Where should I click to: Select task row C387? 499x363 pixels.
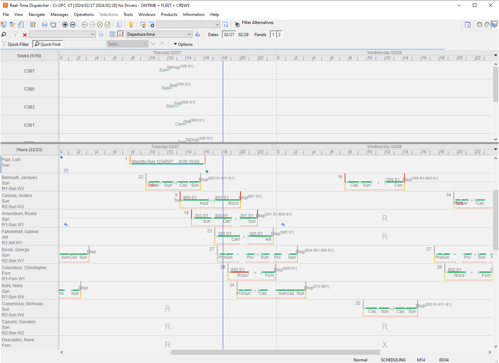pyautogui.click(x=29, y=71)
